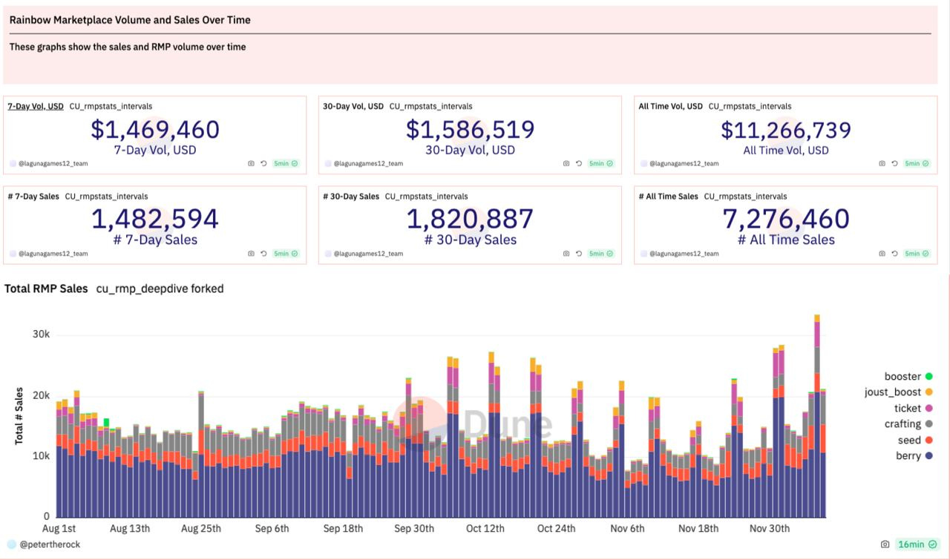Open @lagunagames12_team profile on # All Time Sales card
This screenshot has height=560, width=950.
tap(684, 254)
